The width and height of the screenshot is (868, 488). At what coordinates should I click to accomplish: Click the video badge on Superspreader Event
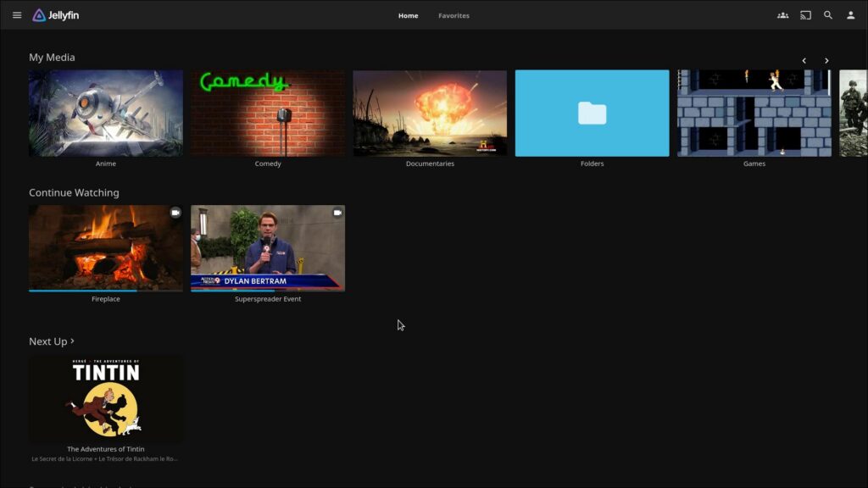pos(337,213)
